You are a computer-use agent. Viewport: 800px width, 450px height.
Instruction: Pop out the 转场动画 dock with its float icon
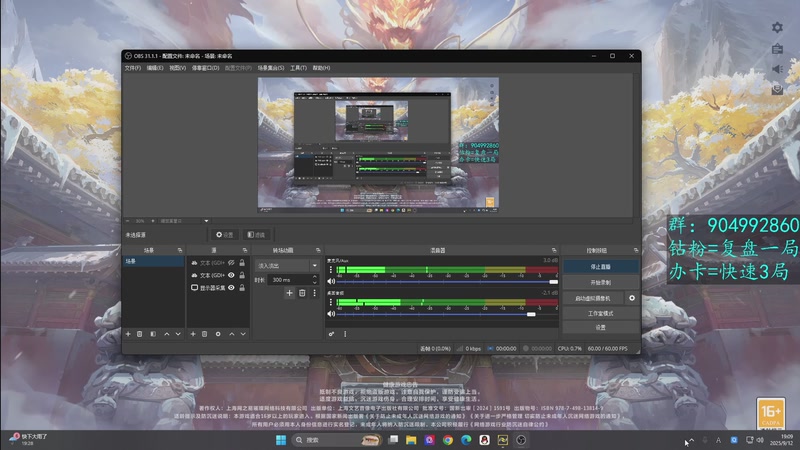(318, 250)
